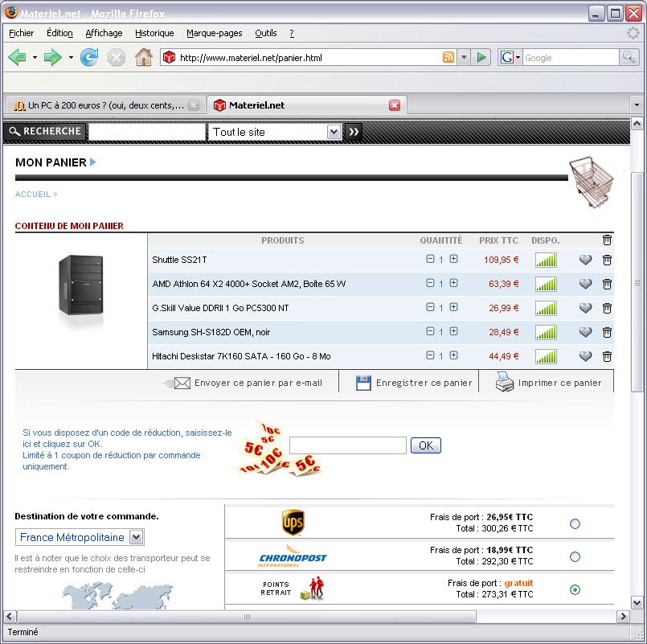Reload the page with the refresh icon
The width and height of the screenshot is (647, 644).
point(89,57)
